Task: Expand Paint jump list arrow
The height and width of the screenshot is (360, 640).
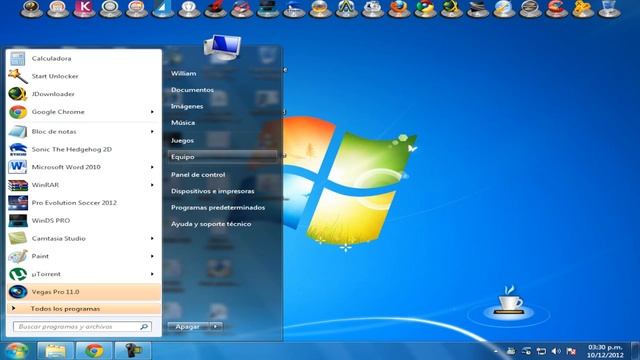Action: coord(152,256)
